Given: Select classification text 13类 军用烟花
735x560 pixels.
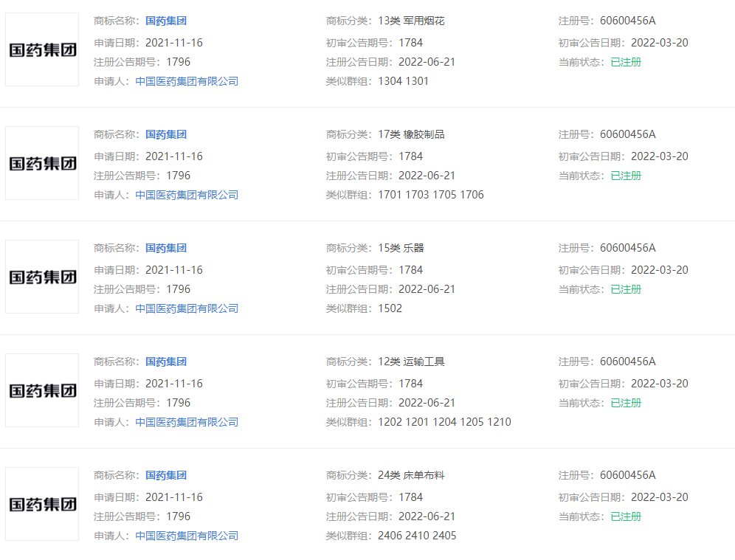Looking at the screenshot, I should [411, 21].
